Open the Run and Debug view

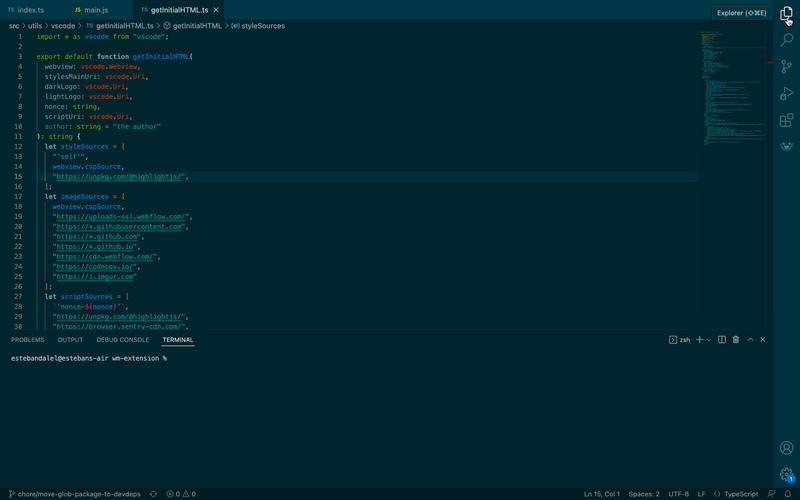(x=786, y=93)
